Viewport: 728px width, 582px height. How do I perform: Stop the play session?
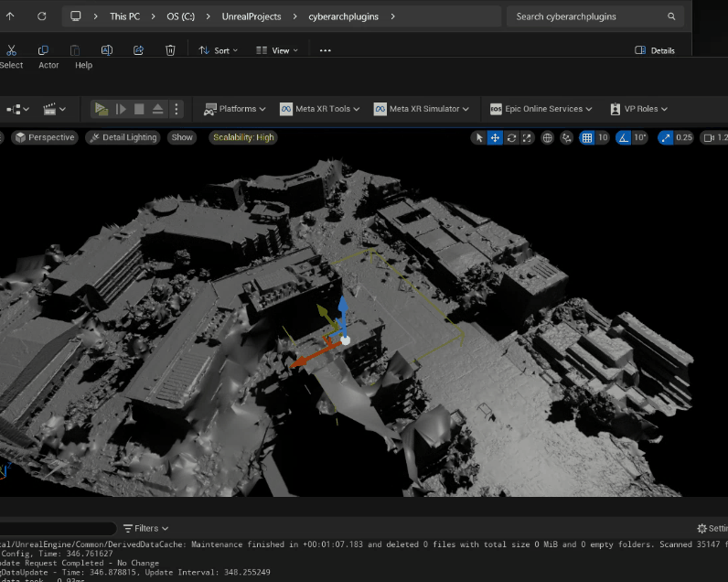coord(139,109)
